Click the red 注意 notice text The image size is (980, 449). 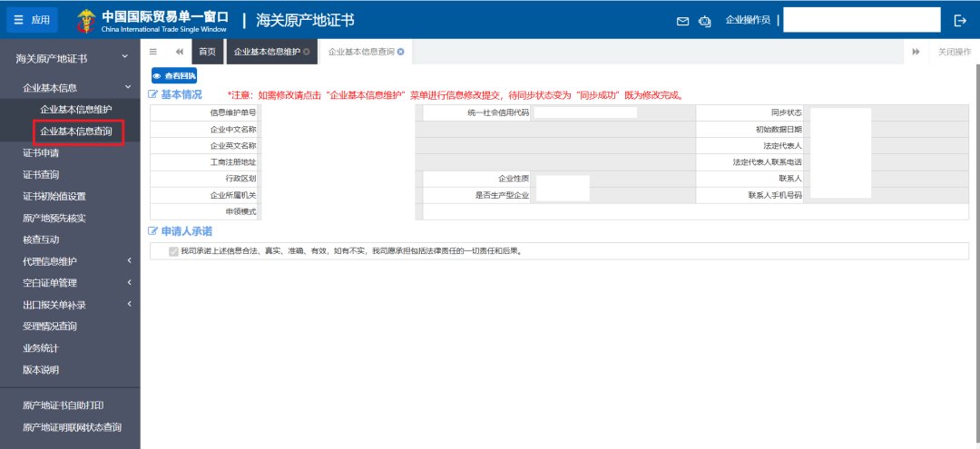[456, 95]
